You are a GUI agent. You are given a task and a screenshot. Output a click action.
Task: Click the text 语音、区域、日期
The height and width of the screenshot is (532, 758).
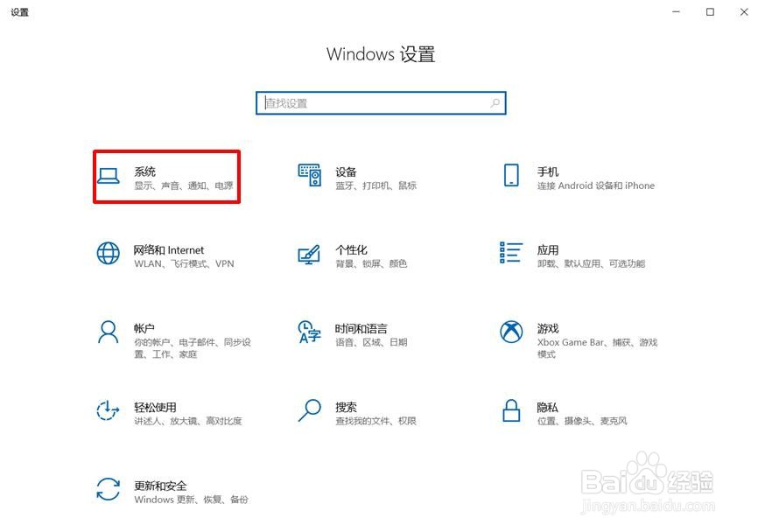click(371, 343)
